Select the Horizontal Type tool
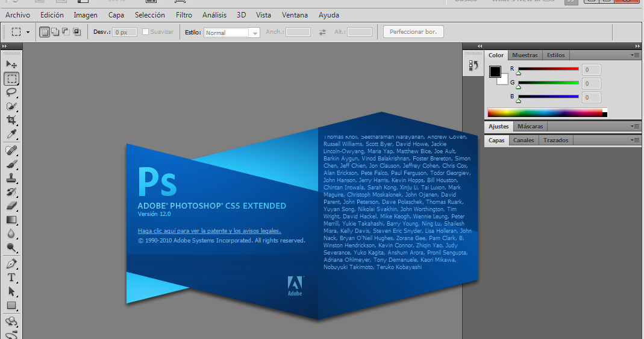 click(11, 277)
